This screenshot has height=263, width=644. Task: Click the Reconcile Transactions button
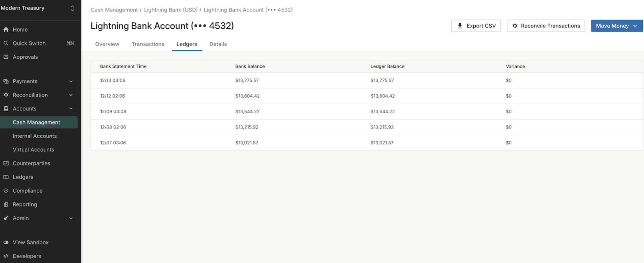pos(546,26)
